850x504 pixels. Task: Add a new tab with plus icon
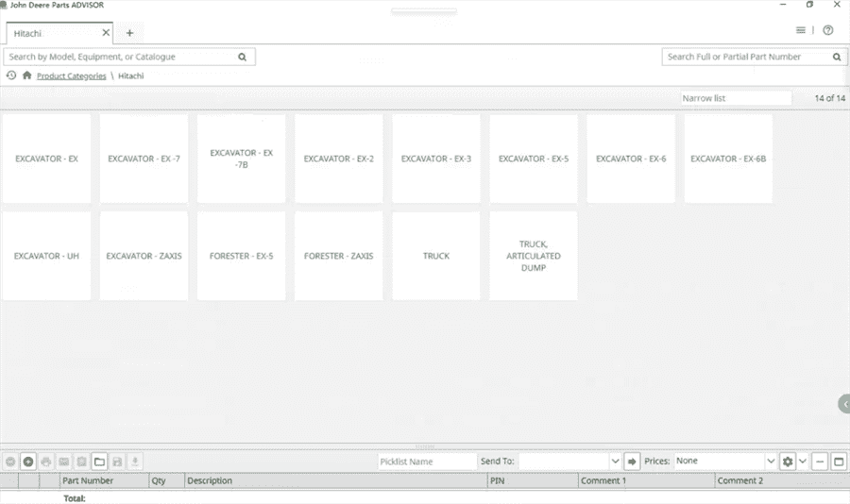click(129, 33)
